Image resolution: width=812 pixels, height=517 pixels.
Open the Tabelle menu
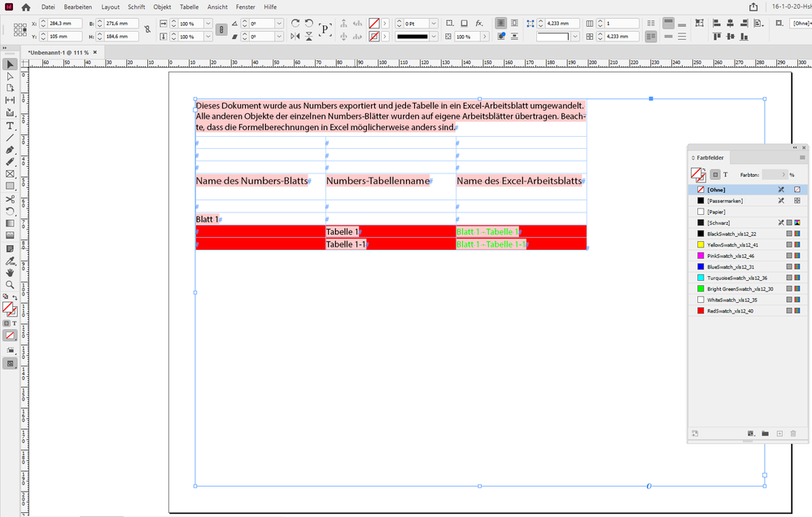[x=189, y=7]
